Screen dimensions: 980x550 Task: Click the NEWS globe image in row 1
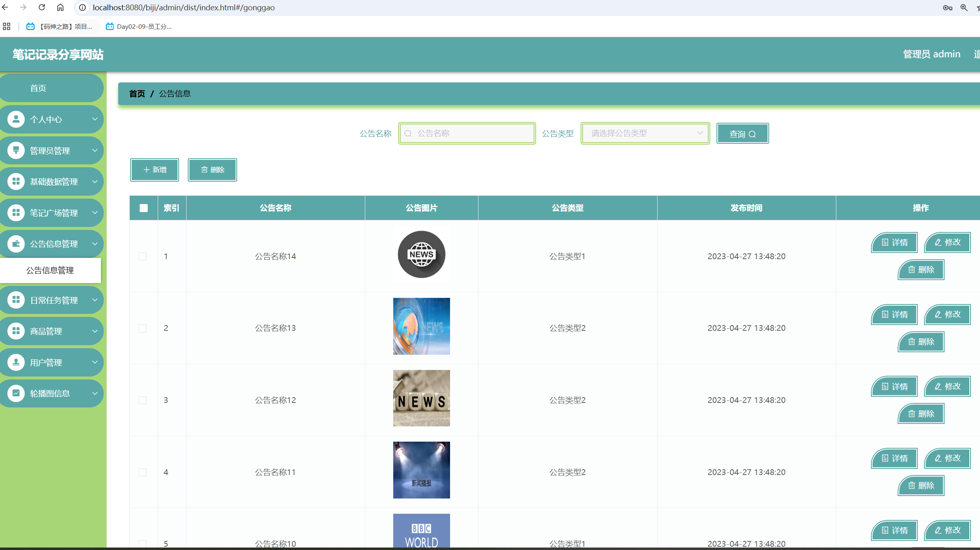[x=421, y=254]
